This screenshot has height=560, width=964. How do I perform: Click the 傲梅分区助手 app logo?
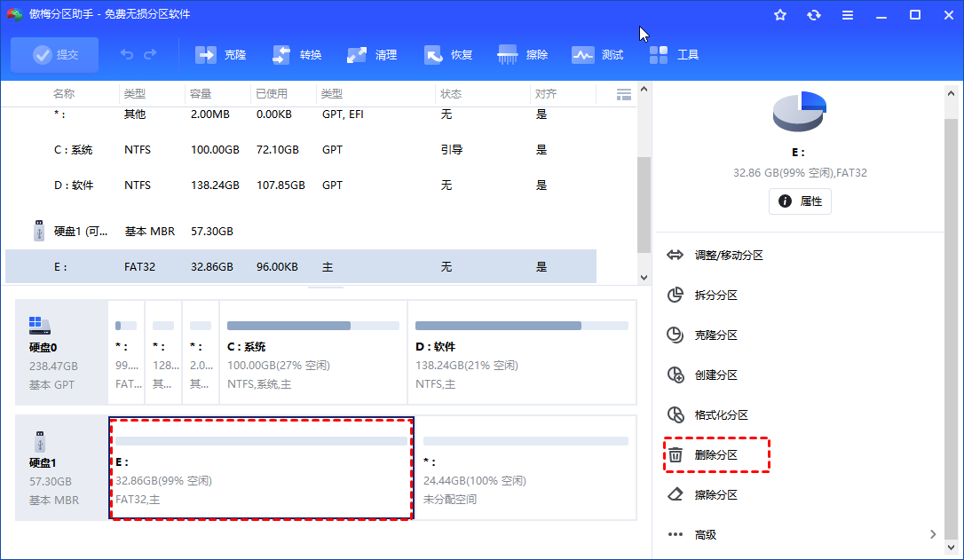point(15,14)
